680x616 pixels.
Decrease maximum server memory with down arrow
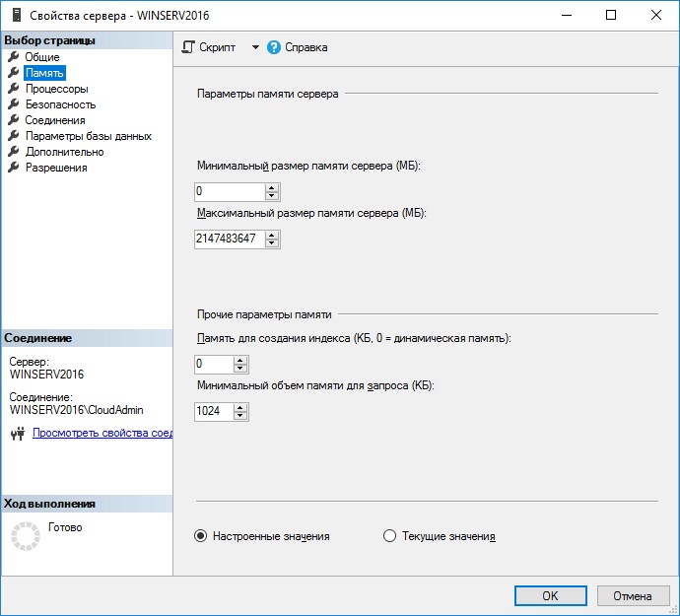coord(272,243)
